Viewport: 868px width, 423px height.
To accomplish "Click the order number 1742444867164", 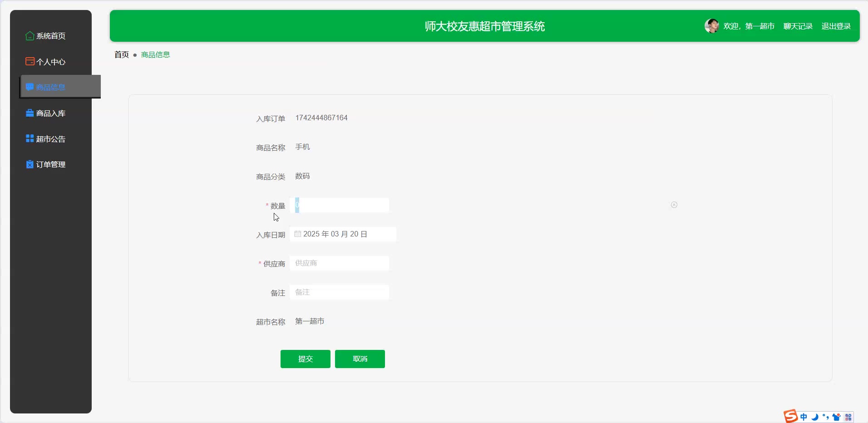I will pos(321,118).
